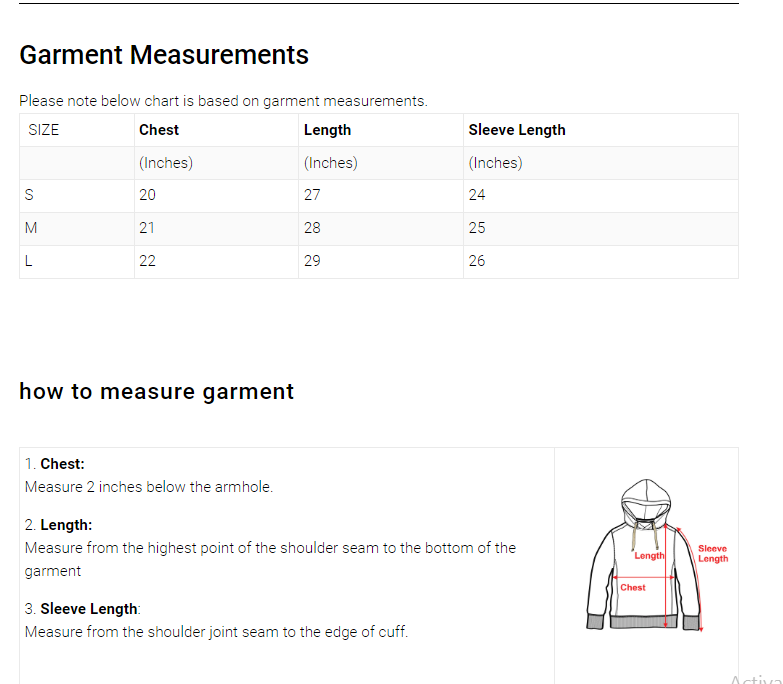Click the red Sleeve Length label in hoodie diagram
The height and width of the screenshot is (684, 783).
tap(712, 553)
